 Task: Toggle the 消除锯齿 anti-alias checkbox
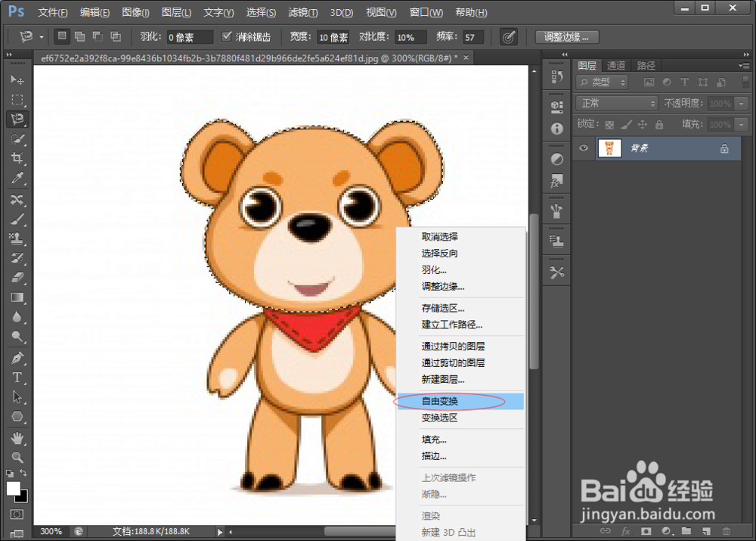[x=228, y=35]
